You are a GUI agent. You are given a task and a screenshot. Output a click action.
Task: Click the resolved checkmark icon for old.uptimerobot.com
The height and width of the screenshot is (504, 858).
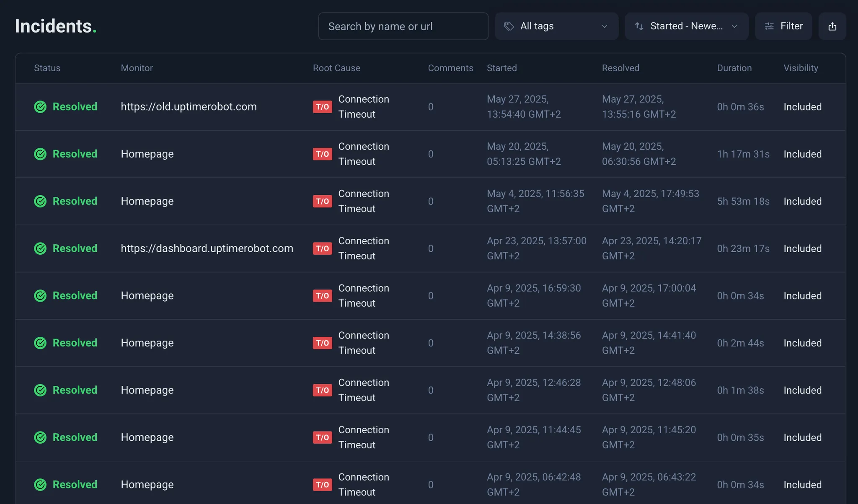coord(40,107)
